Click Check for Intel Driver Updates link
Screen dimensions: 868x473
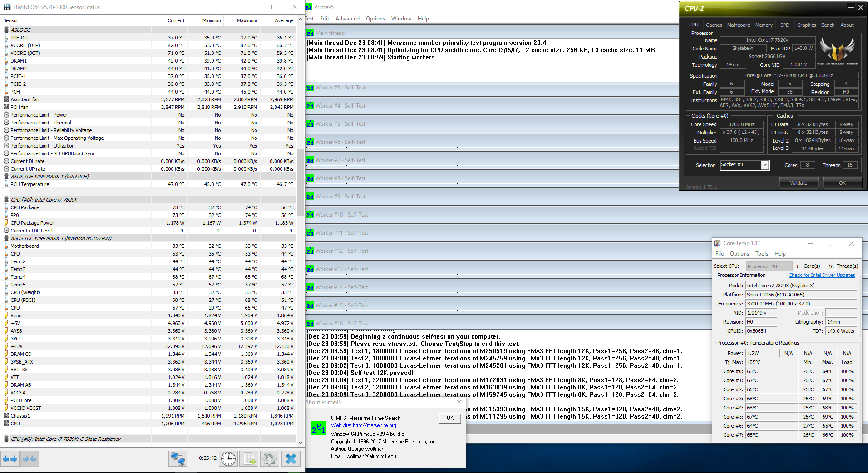(822, 275)
